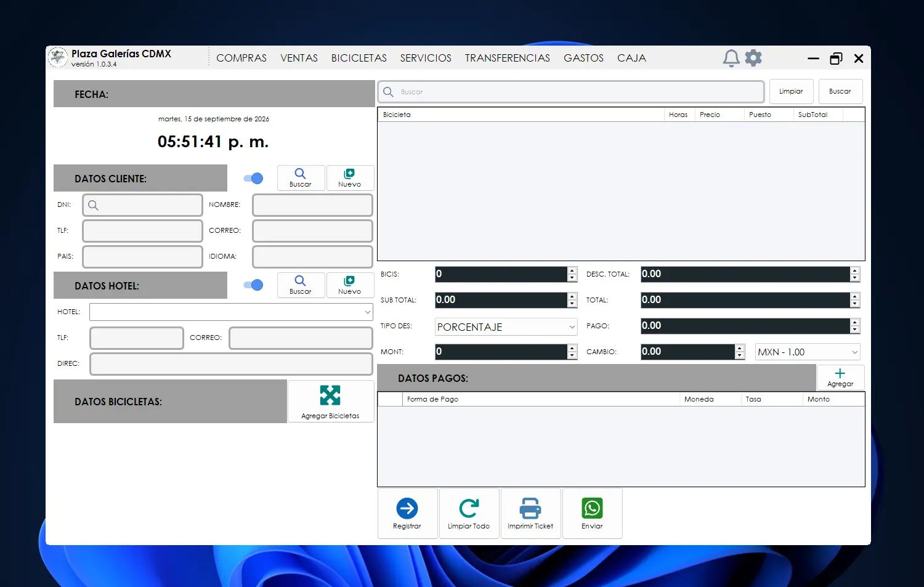Open the notifications bell
Image resolution: width=924 pixels, height=587 pixels.
[731, 58]
